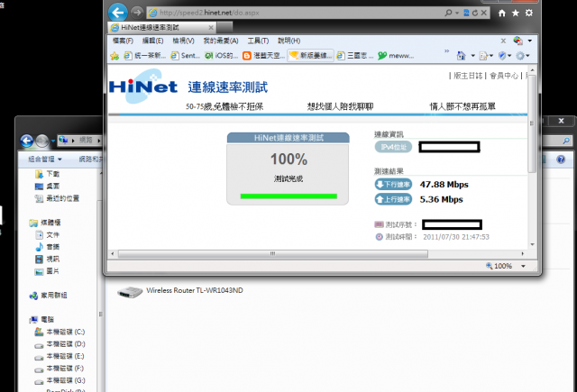Click the command bar feeds icon
This screenshot has height=392, width=577.
483,56
